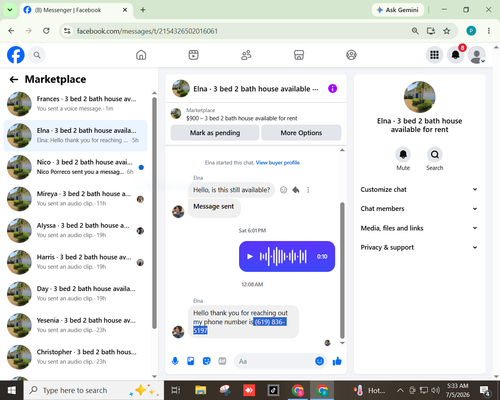Bookmark this page with star icon
This screenshot has width=500, height=400.
click(x=447, y=31)
